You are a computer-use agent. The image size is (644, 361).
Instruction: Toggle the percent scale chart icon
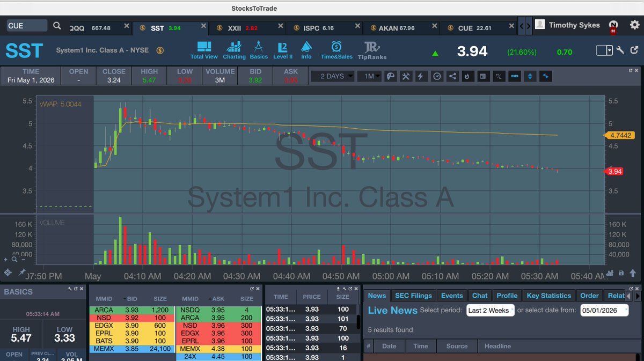pos(499,76)
